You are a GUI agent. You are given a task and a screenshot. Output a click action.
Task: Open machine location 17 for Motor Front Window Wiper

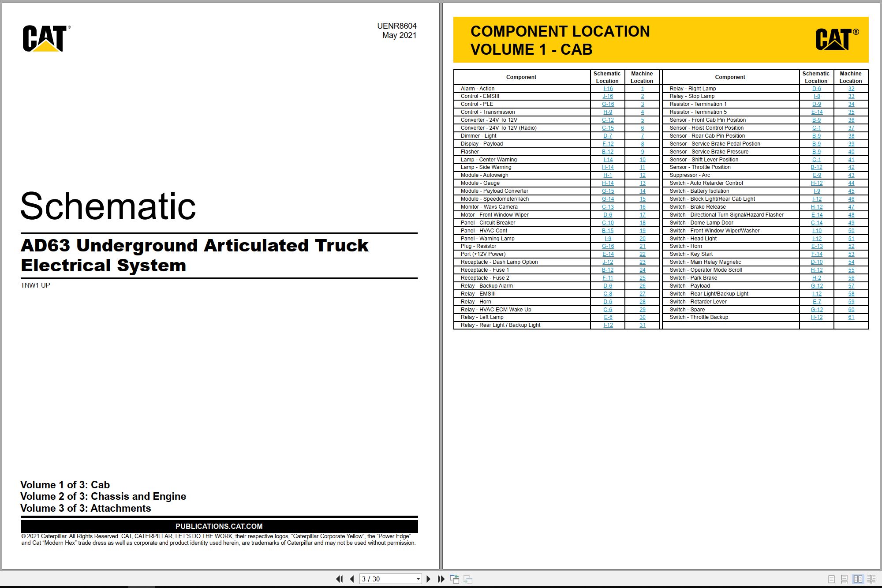click(642, 215)
